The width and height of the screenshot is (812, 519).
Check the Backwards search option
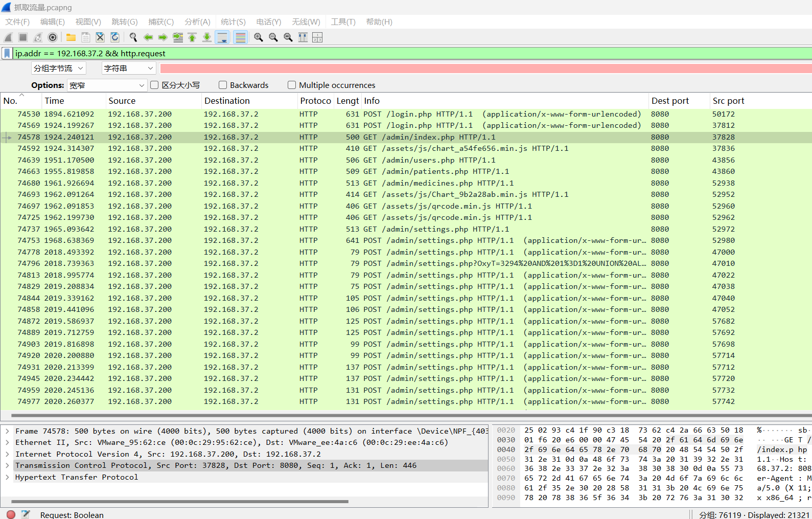coord(223,85)
